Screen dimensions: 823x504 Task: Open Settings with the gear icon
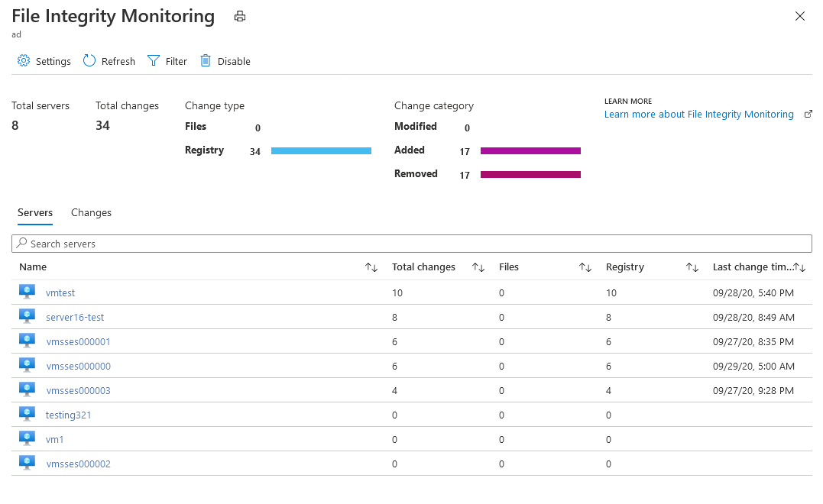point(24,61)
